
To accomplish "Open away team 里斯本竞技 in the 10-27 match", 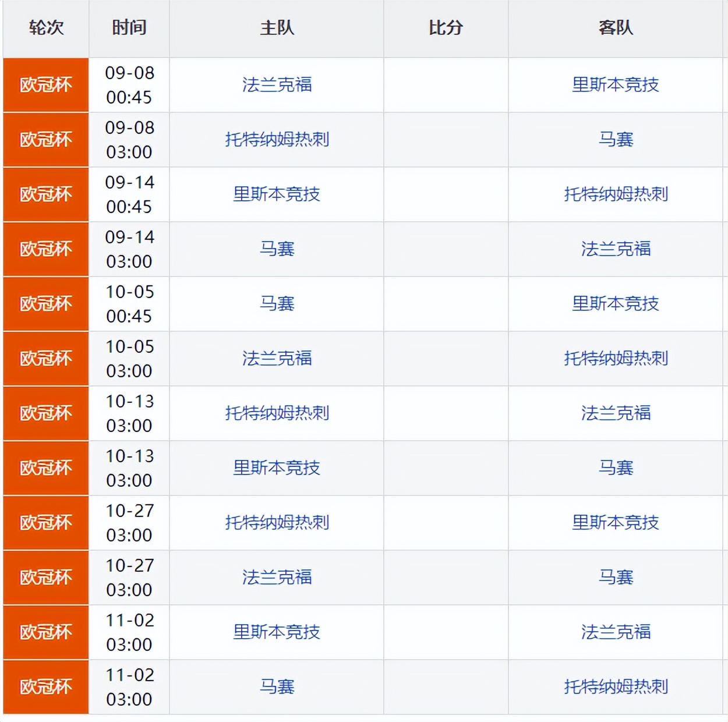I will [x=616, y=523].
